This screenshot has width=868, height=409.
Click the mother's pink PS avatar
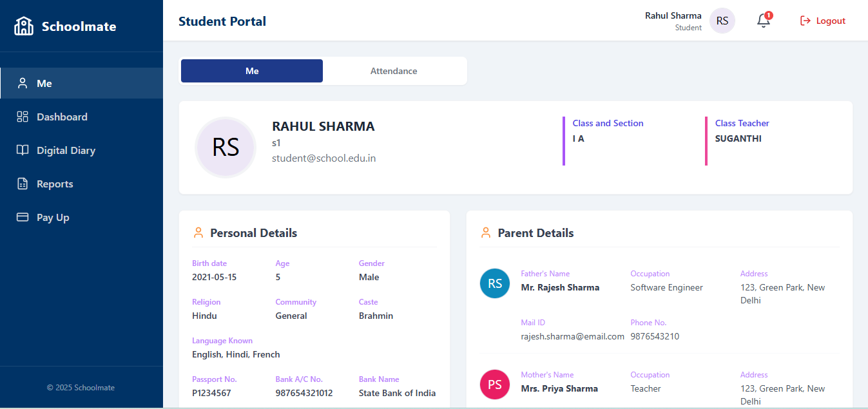pyautogui.click(x=495, y=385)
